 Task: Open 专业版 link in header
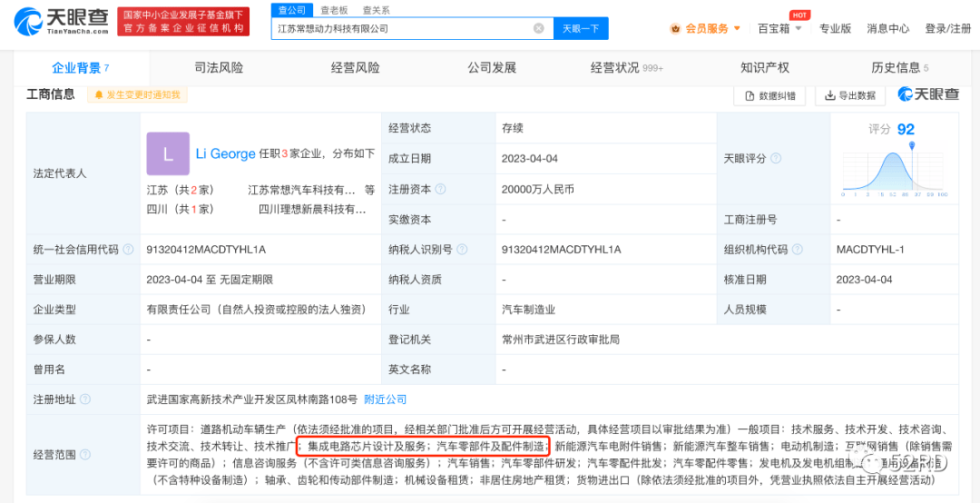point(835,28)
